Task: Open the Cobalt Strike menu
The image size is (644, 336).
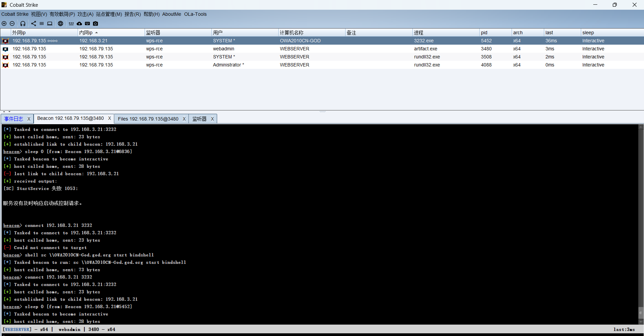Action: coord(15,14)
